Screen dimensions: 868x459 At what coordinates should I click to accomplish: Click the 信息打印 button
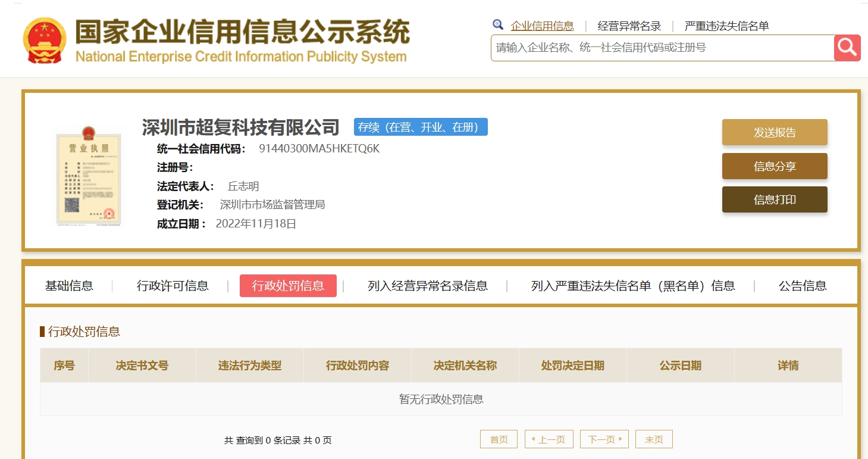pos(775,199)
